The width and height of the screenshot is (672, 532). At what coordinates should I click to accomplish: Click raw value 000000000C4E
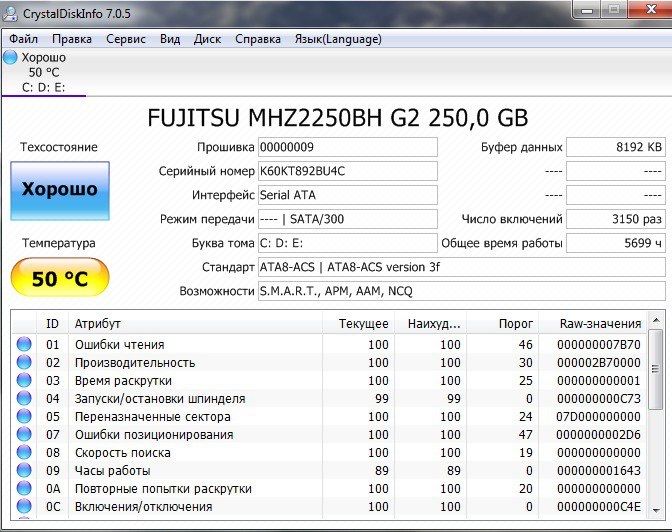599,507
